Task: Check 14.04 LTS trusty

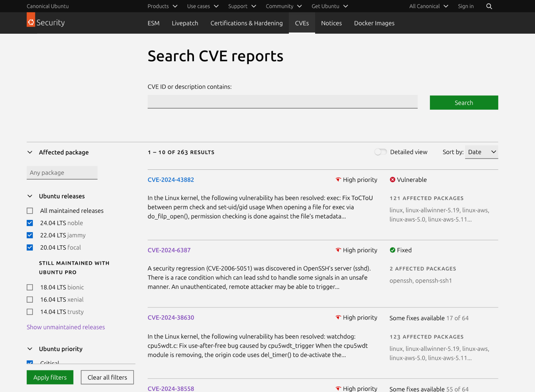Action: pyautogui.click(x=30, y=312)
